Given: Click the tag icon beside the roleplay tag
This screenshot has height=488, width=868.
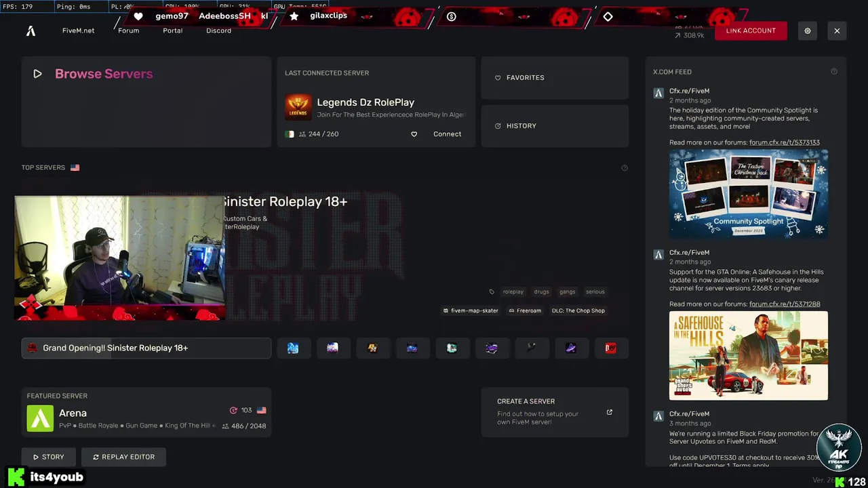Looking at the screenshot, I should (x=492, y=292).
